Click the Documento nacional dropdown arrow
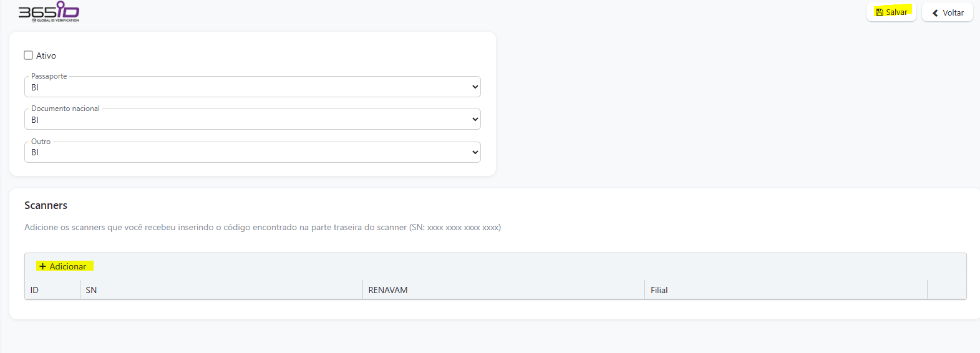Image resolution: width=980 pixels, height=353 pixels. [x=475, y=120]
